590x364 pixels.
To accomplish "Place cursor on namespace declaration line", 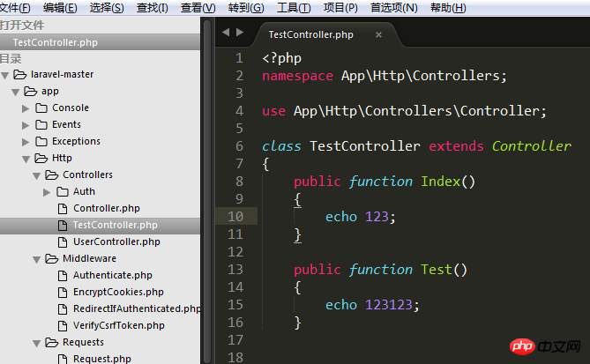I will [385, 76].
